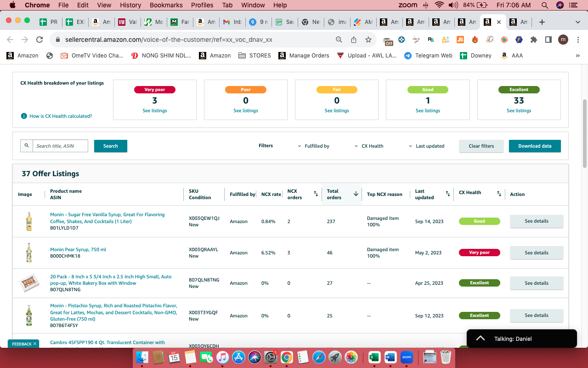The height and width of the screenshot is (368, 588).
Task: Open the Bookmarks menu in menu bar
Action: click(166, 5)
